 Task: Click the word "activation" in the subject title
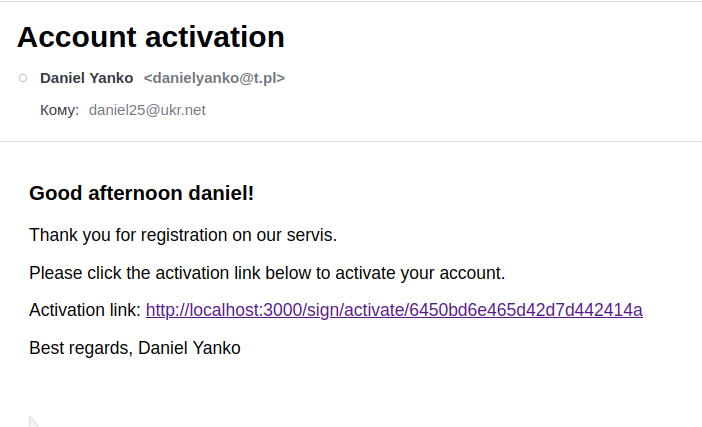pyautogui.click(x=216, y=37)
